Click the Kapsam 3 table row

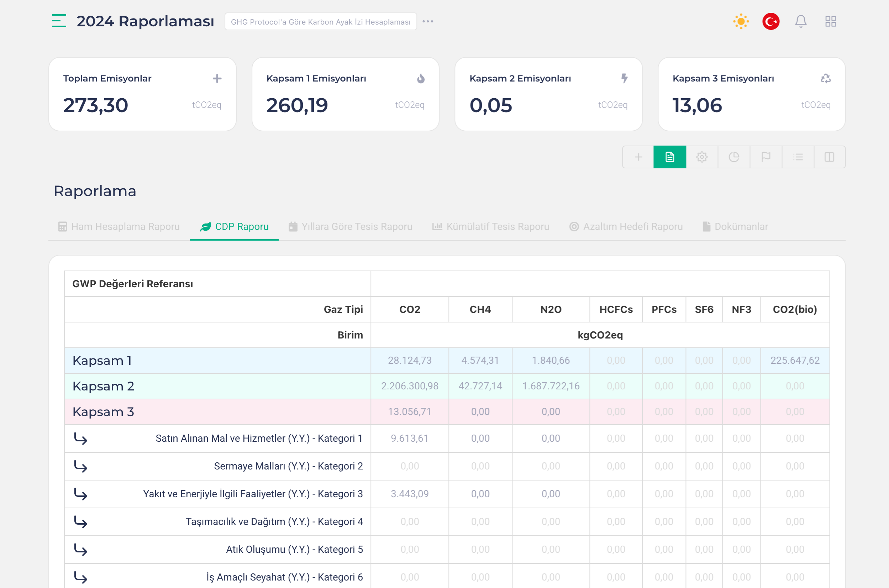[x=217, y=412]
